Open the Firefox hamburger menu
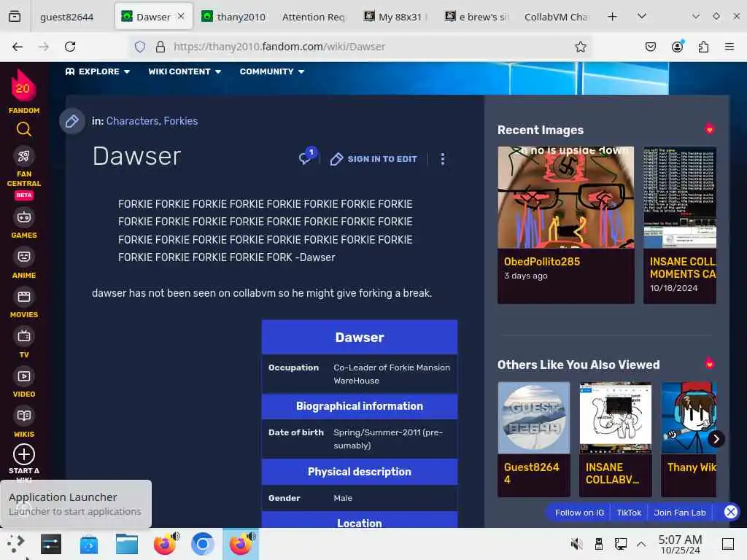The width and height of the screenshot is (747, 560). 729,47
